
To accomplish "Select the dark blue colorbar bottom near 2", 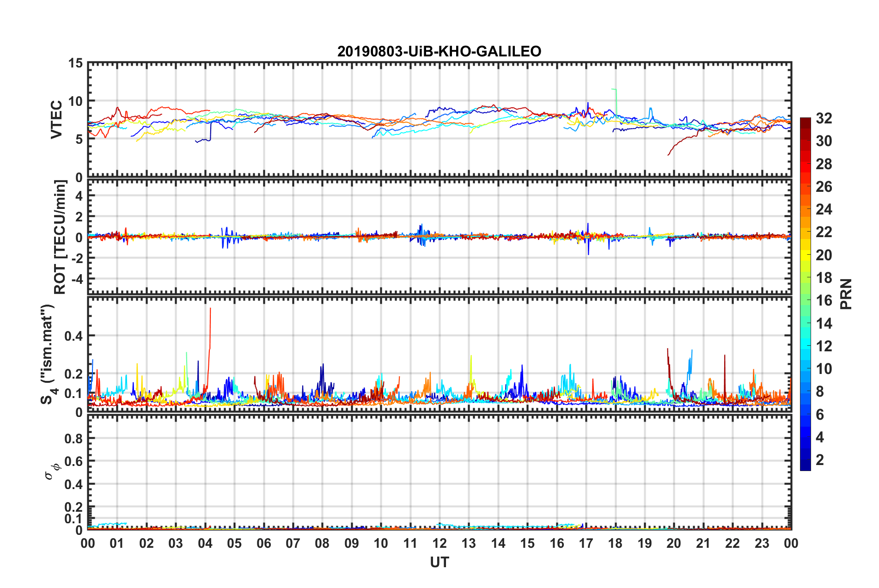I will pyautogui.click(x=805, y=465).
